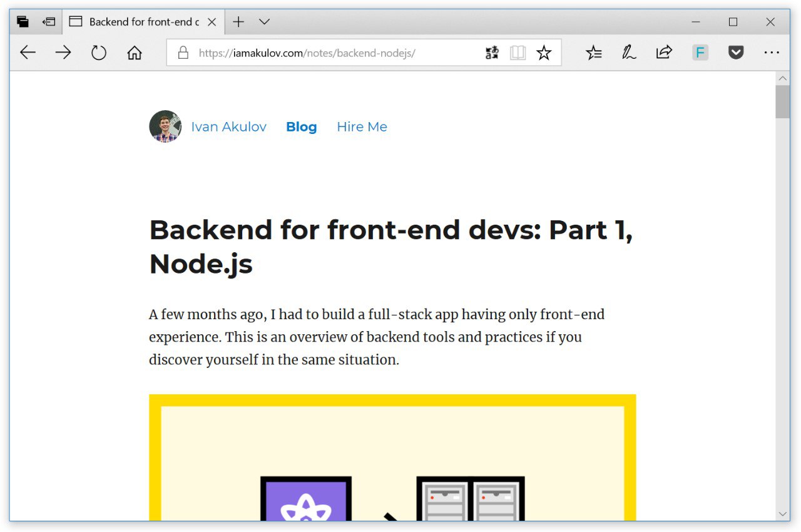Click Ivan Akulov's avatar photo
Screen dimensions: 801x532
[165, 126]
